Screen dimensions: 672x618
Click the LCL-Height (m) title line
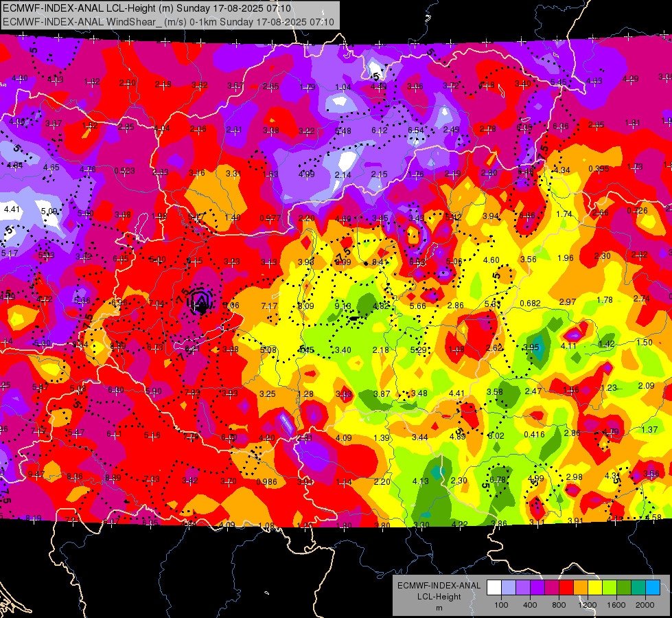(x=147, y=8)
